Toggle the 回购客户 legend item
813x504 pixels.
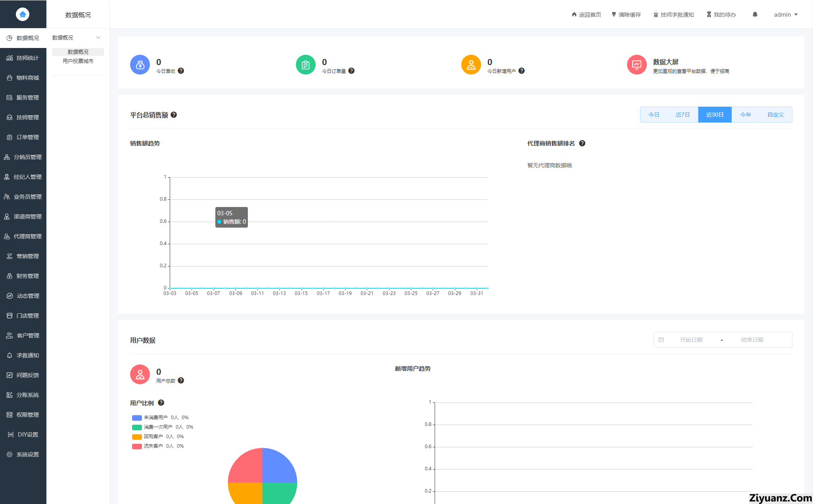point(153,437)
